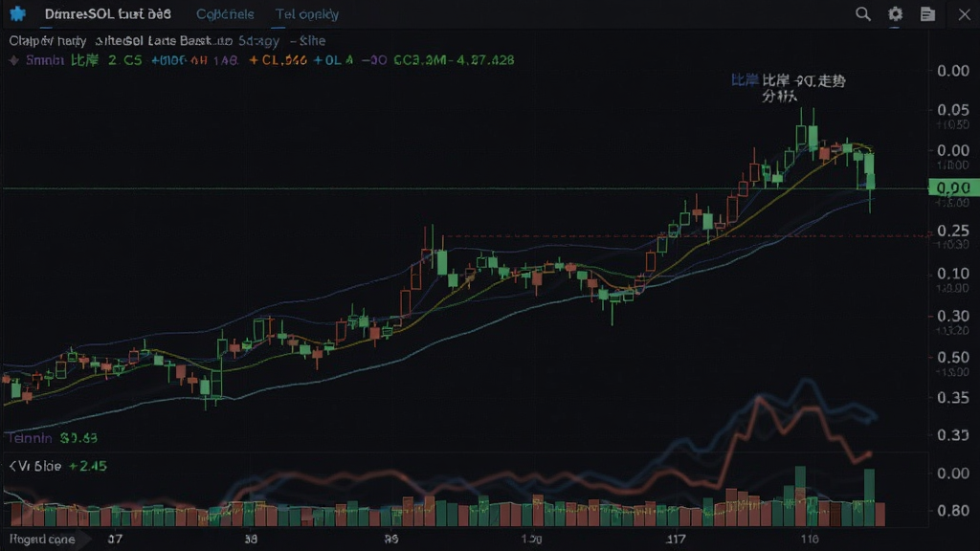
Task: Click the chart subtitle line ending in "Siihe"
Action: pos(167,41)
